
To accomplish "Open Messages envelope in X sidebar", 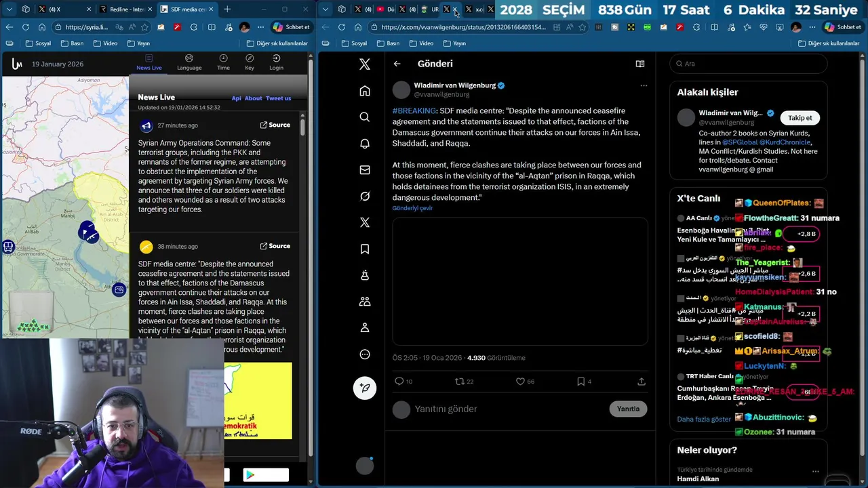I will pyautogui.click(x=365, y=170).
